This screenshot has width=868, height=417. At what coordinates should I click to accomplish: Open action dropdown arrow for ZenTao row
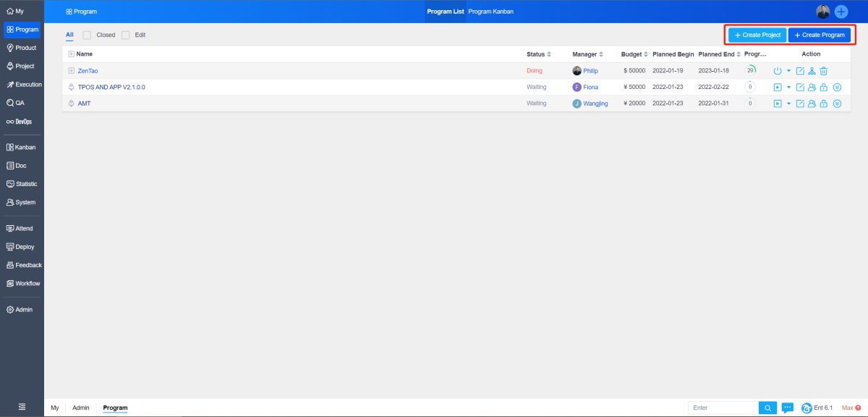[788, 71]
